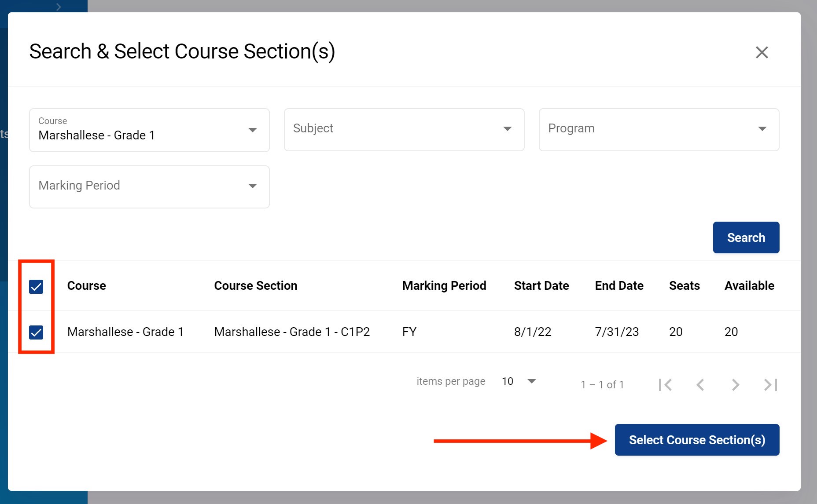The height and width of the screenshot is (504, 817).
Task: Click the Available column header
Action: click(749, 286)
